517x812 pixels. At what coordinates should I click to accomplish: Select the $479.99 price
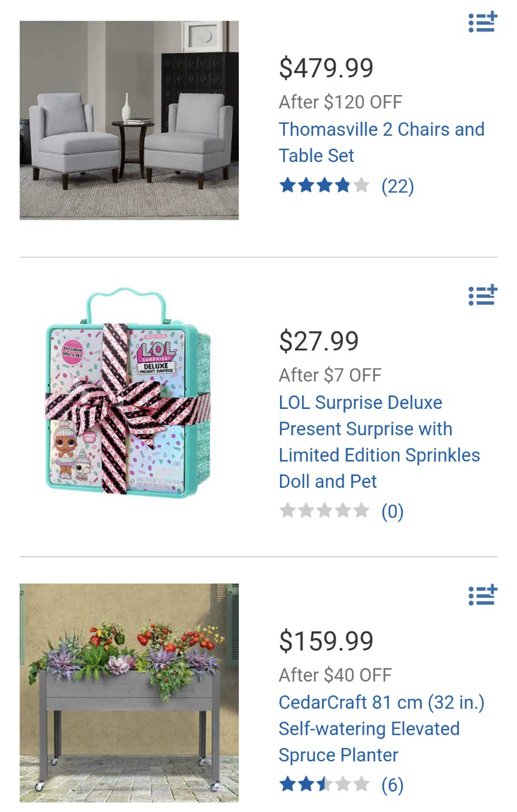pyautogui.click(x=326, y=68)
